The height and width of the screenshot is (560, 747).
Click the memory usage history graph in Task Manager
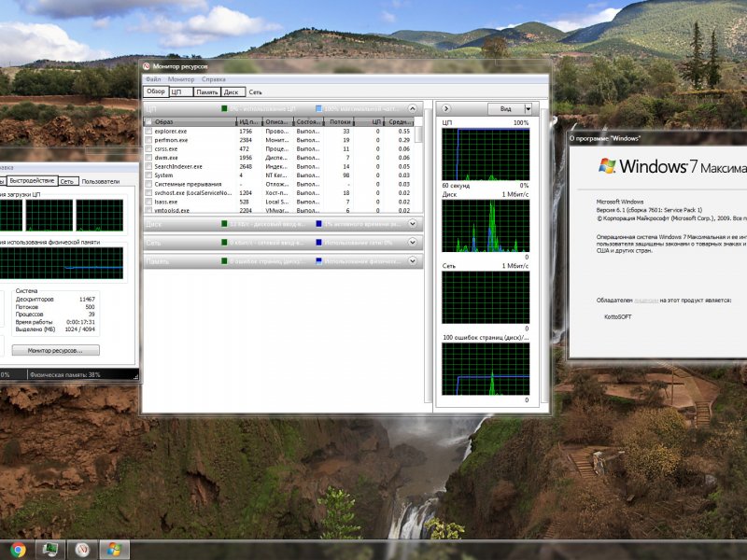click(x=62, y=263)
